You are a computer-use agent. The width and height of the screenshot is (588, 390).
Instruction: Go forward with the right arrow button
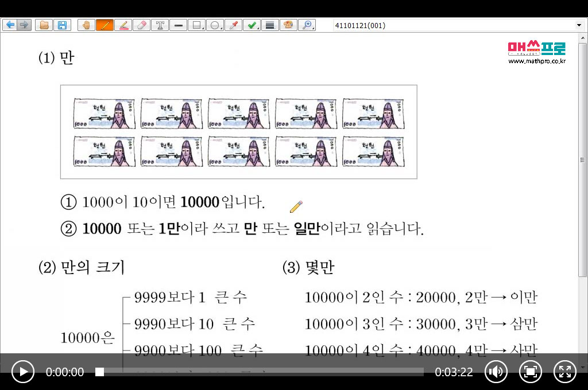(x=24, y=25)
